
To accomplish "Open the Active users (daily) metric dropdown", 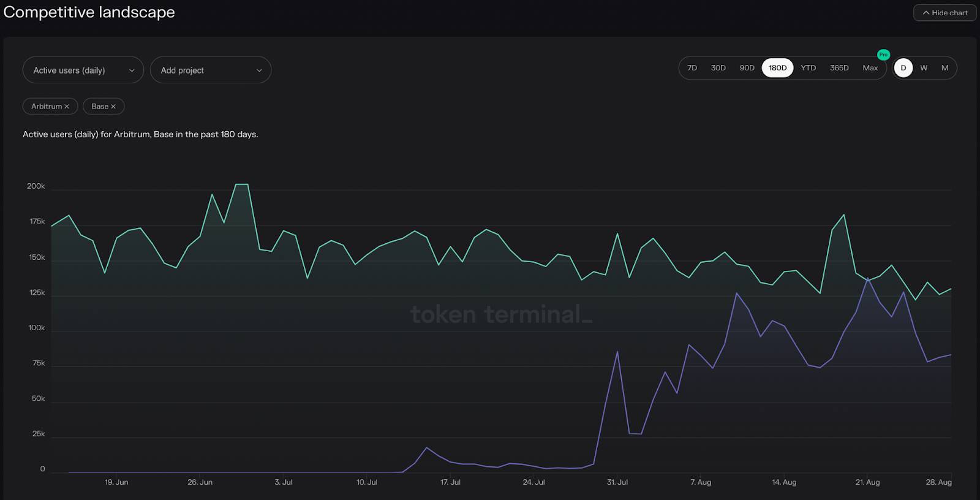I will click(83, 70).
